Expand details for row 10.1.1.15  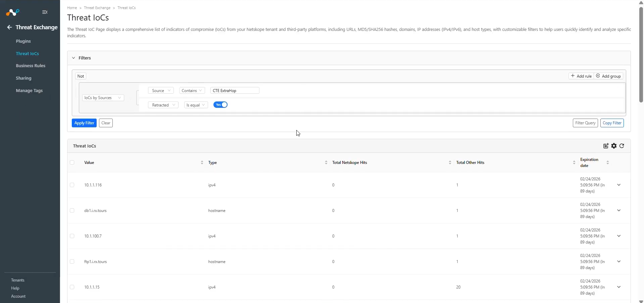[x=619, y=287]
